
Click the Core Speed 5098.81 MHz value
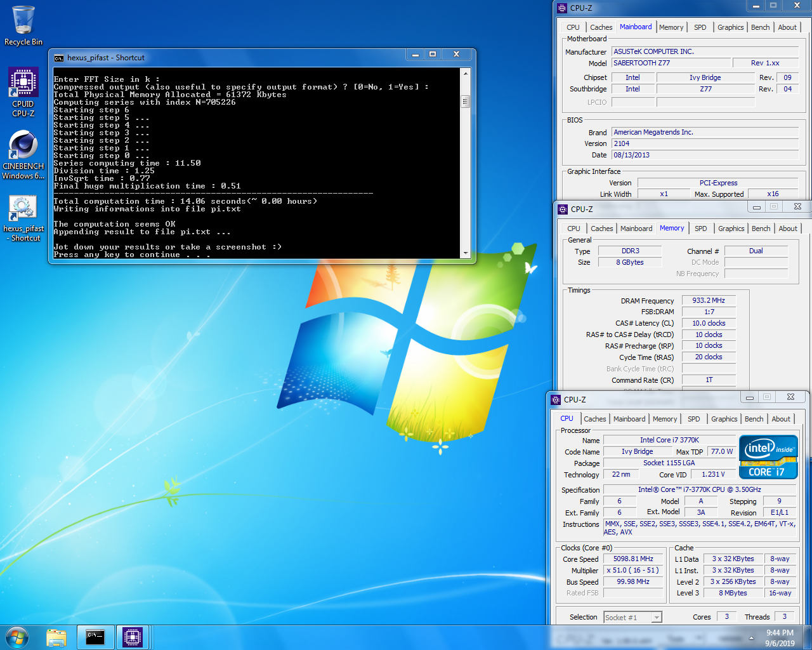pyautogui.click(x=633, y=559)
